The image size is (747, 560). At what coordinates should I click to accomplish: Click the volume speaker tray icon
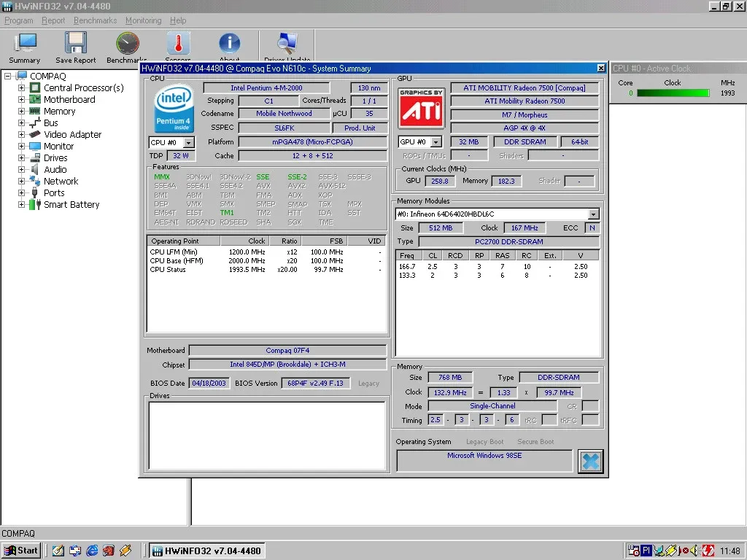click(x=695, y=551)
